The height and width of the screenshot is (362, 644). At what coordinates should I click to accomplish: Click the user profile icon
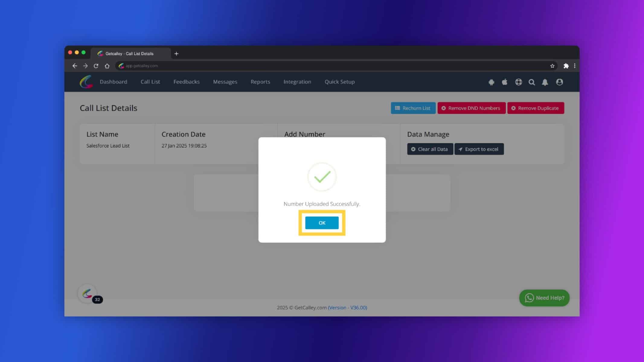(x=559, y=82)
